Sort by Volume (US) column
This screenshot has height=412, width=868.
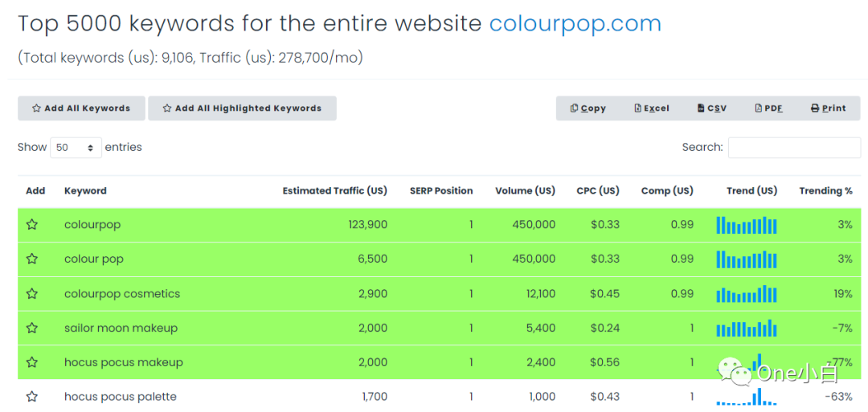tap(526, 191)
